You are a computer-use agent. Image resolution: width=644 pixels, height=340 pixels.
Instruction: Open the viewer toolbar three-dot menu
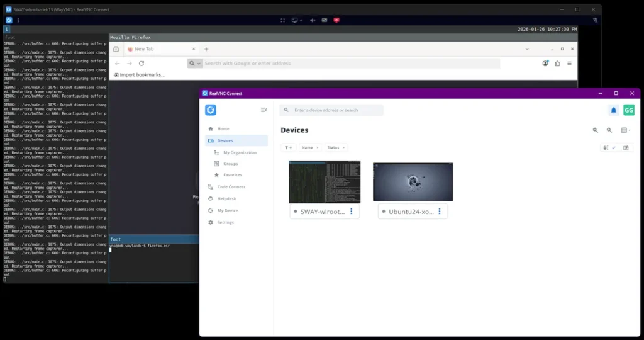tap(18, 20)
